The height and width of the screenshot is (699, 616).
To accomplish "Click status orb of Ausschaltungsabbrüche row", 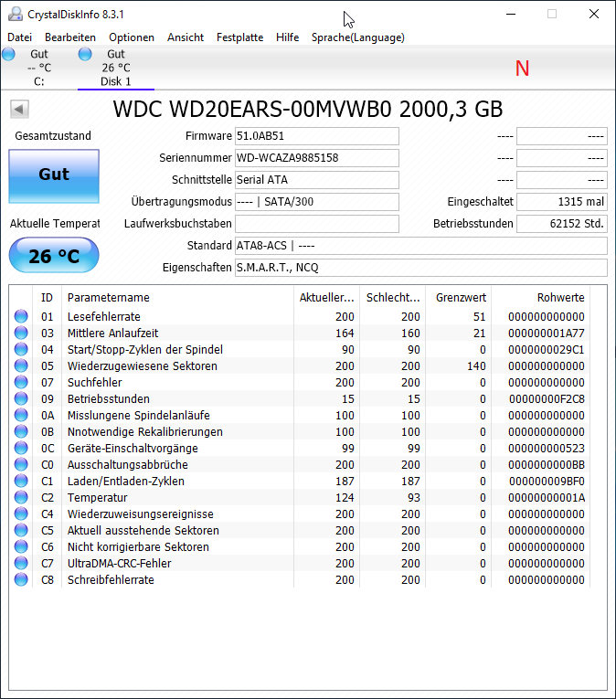I will point(21,464).
